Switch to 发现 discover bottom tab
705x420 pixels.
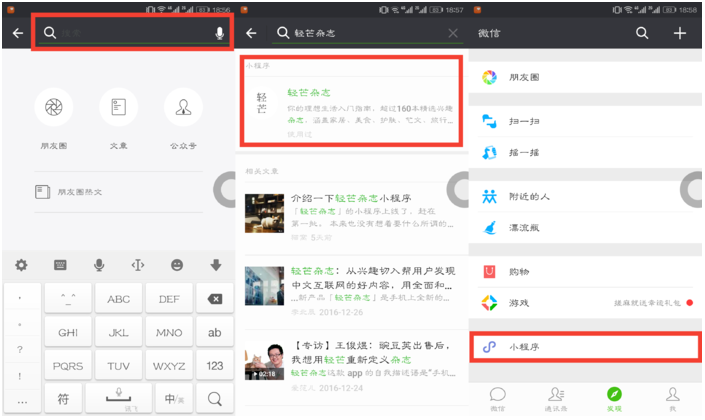[614, 399]
